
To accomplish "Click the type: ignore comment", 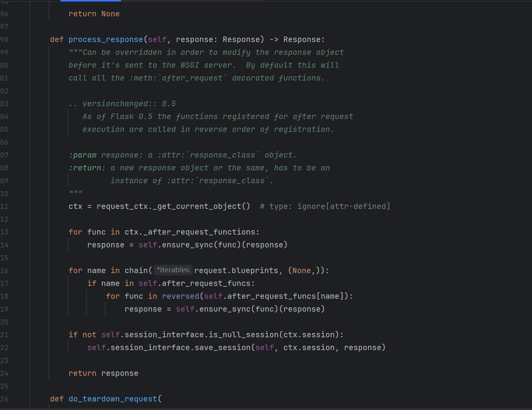I will 325,207.
